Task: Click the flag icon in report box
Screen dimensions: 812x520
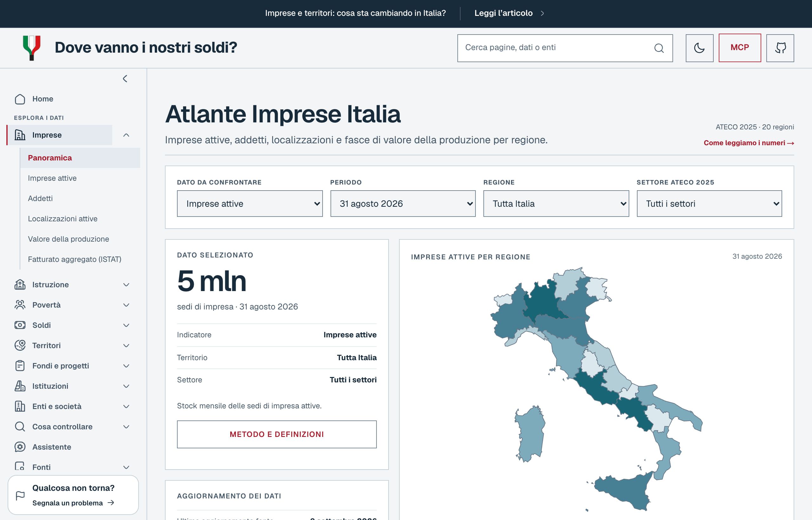Action: [20, 496]
